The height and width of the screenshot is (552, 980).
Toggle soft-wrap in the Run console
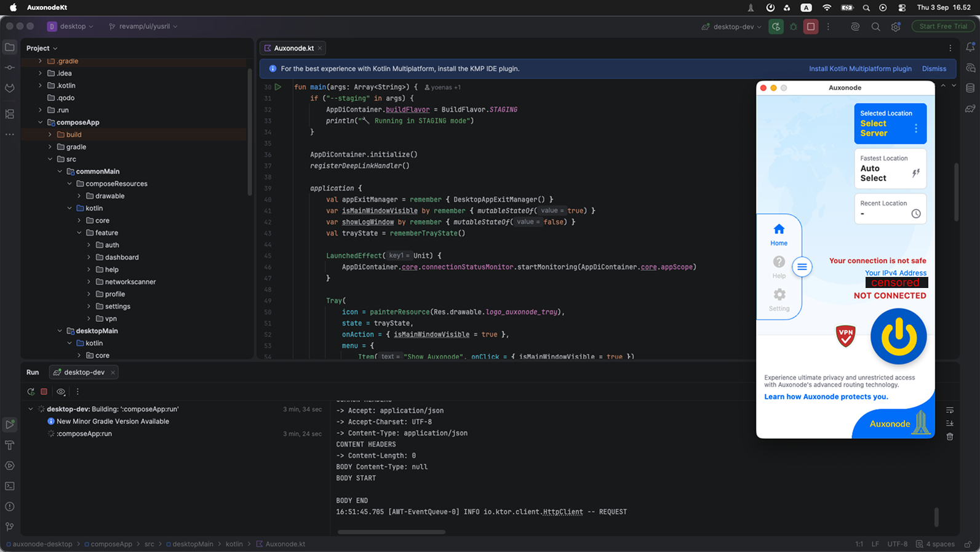(x=950, y=410)
